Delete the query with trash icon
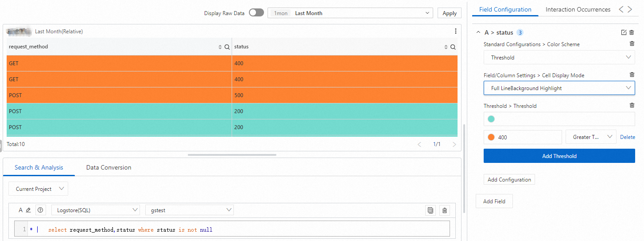 coord(445,210)
